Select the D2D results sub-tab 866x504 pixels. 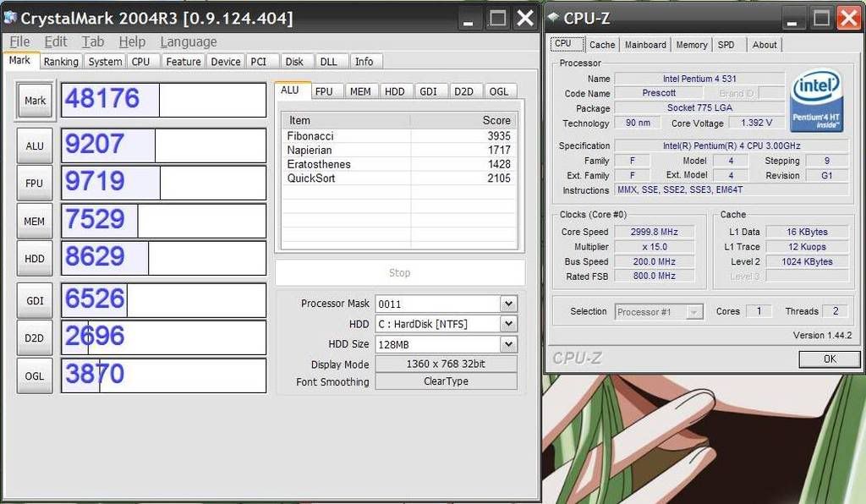[x=464, y=91]
